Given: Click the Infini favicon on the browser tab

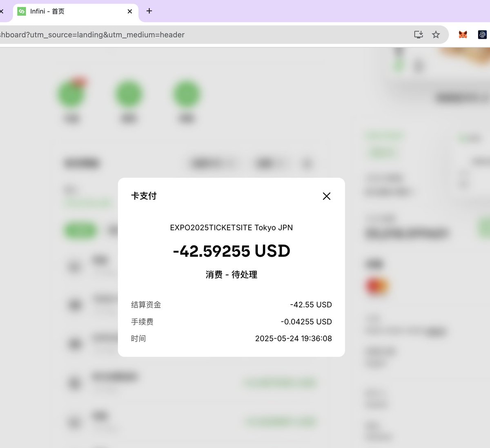Looking at the screenshot, I should click(x=22, y=11).
